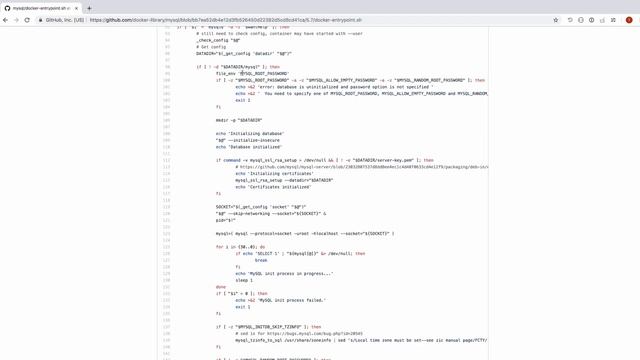
Task: Click the if command -v mysql_ssl_rsa_setup line
Action: [325, 160]
